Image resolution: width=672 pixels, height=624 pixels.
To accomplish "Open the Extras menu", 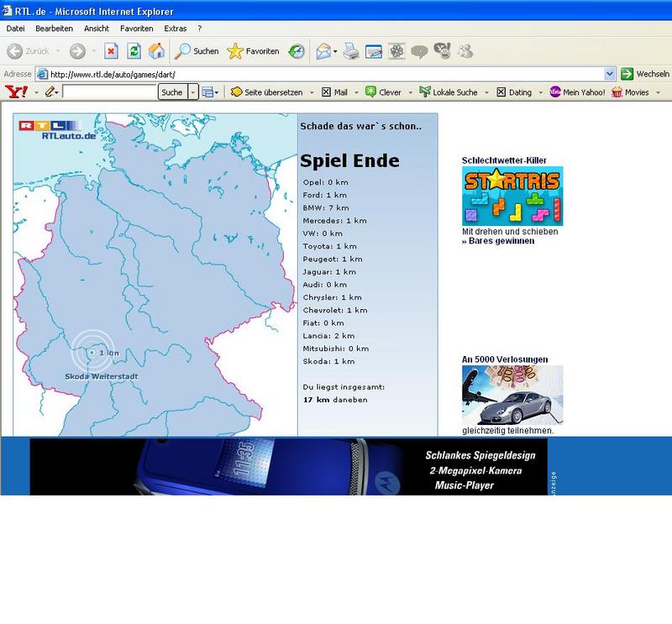I will [x=176, y=29].
